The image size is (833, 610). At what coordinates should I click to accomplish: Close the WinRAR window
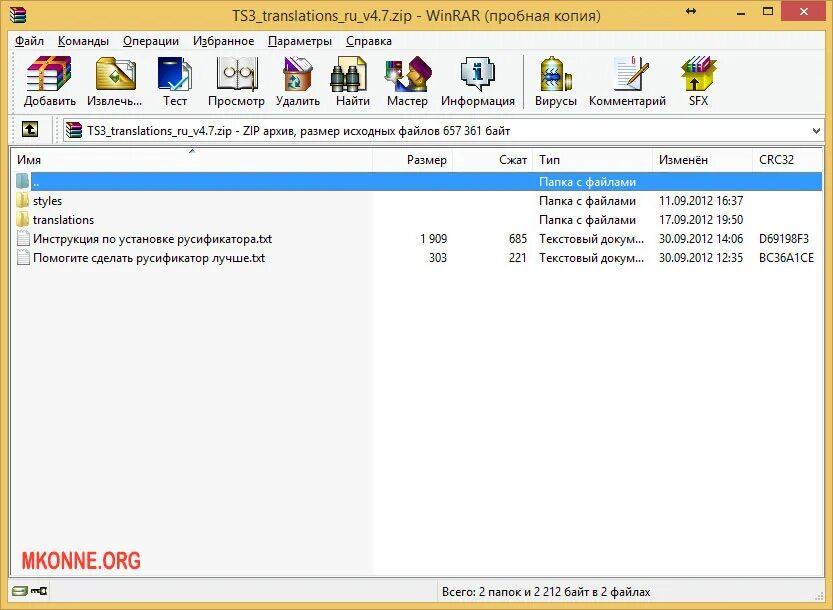804,11
